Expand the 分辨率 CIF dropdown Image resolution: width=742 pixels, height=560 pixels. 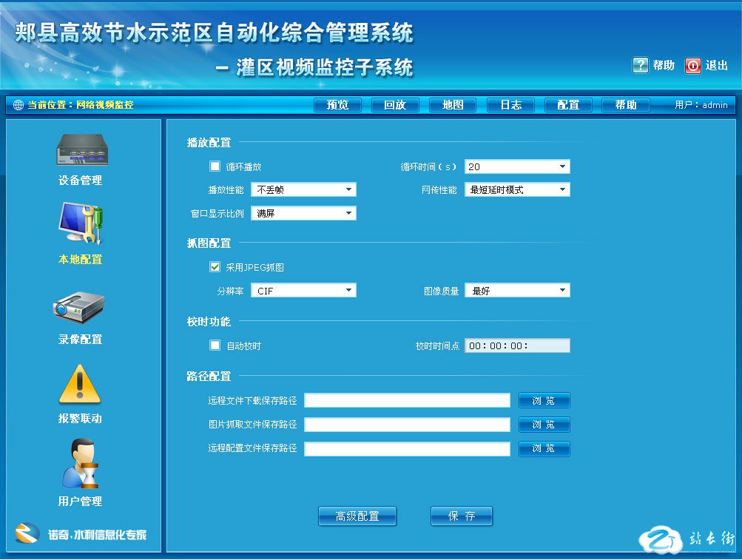click(x=303, y=291)
